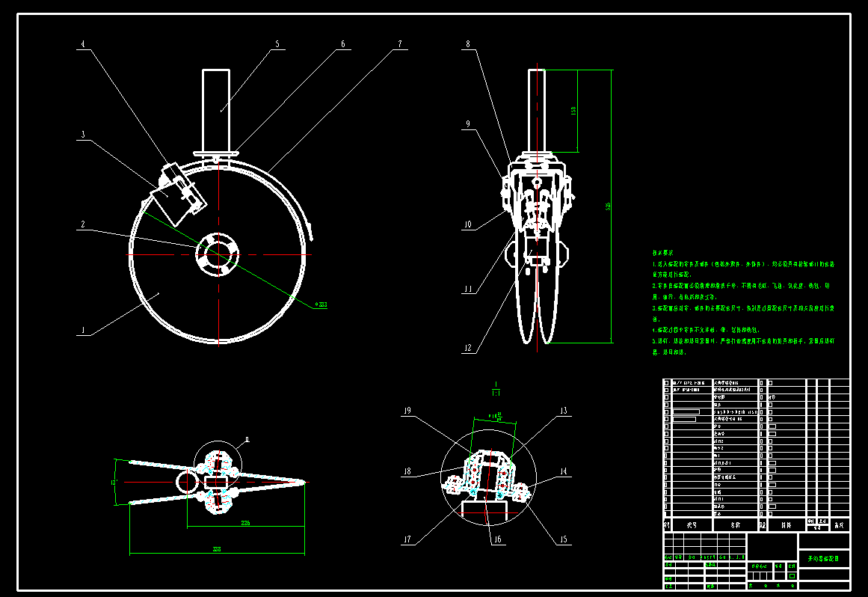Viewport: 868px width, 597px height.
Task: Select the 535 overall height dimension
Action: [608, 206]
